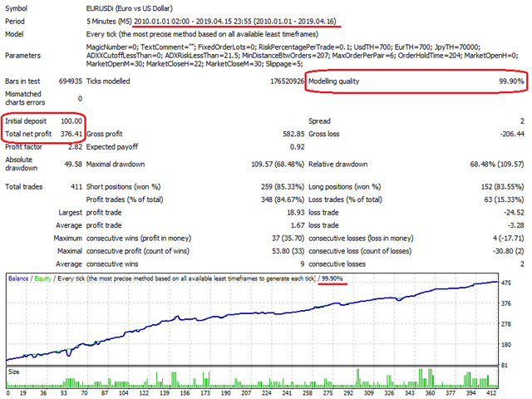Select the 'Every tick' model description

(202, 34)
